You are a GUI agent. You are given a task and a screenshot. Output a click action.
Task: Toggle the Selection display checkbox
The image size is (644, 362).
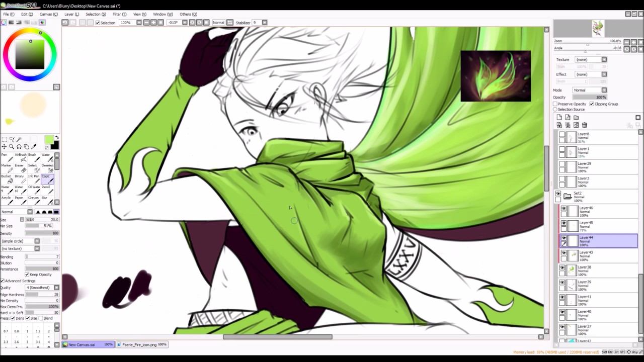pos(98,23)
